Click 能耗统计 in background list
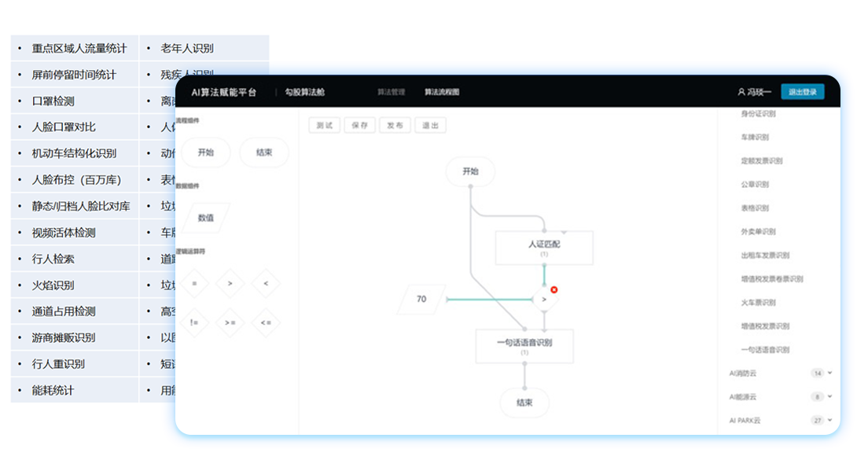The height and width of the screenshot is (471, 868). point(53,391)
